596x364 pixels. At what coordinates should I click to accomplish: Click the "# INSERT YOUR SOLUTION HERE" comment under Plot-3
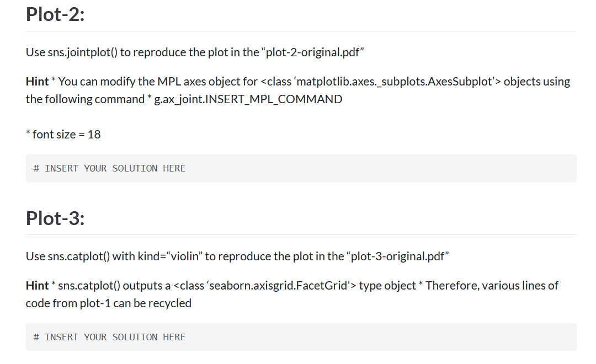109,337
